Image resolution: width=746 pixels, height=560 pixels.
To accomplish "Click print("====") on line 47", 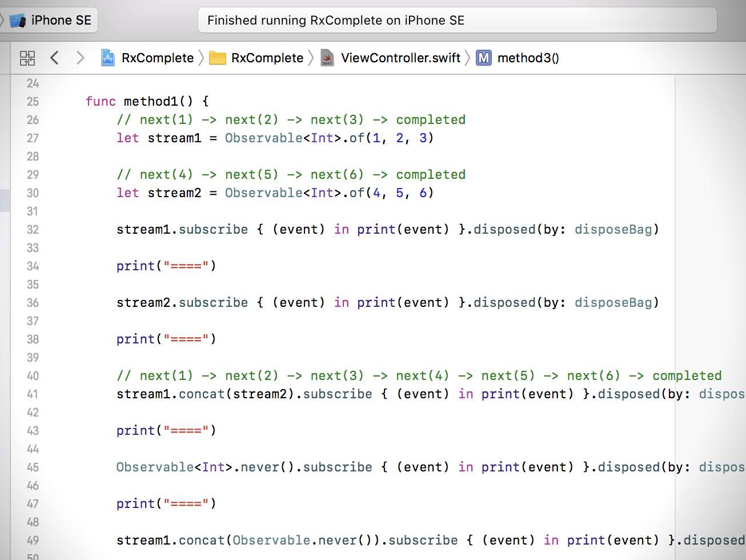I will 166,504.
